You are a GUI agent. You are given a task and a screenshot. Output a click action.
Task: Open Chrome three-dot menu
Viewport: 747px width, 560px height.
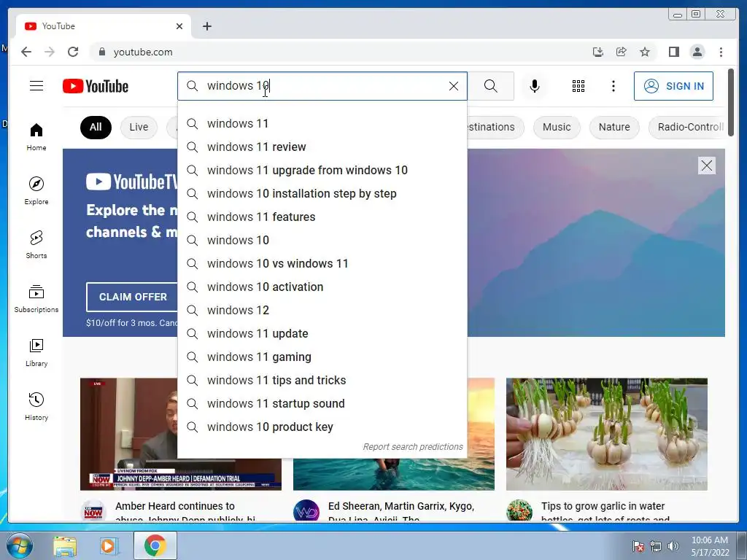[x=721, y=52]
